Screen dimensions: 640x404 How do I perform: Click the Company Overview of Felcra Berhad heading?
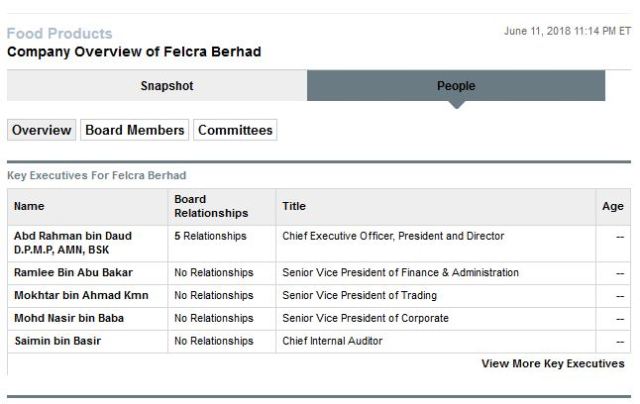click(134, 51)
